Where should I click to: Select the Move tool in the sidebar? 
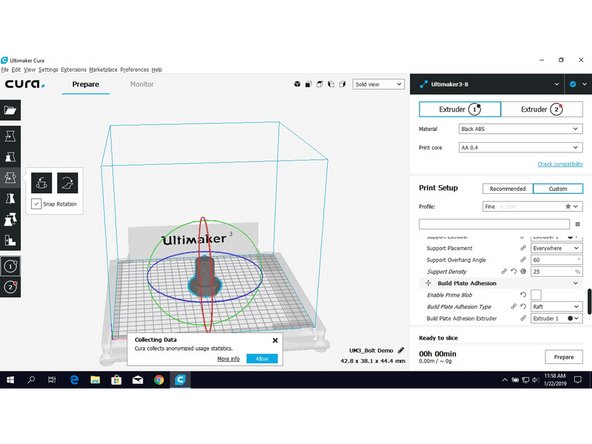click(10, 136)
